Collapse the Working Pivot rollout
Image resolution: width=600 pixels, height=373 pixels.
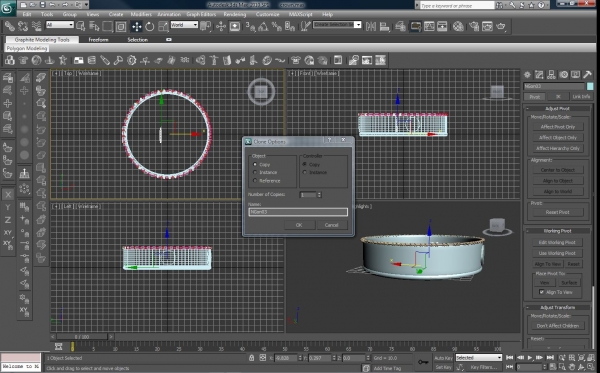click(x=557, y=231)
